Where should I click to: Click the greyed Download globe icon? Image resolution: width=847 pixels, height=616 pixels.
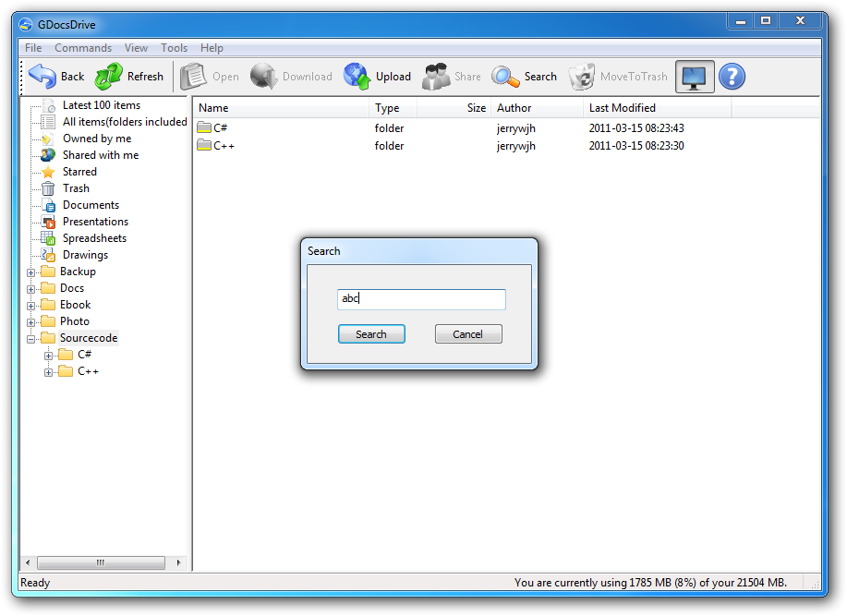[x=263, y=76]
